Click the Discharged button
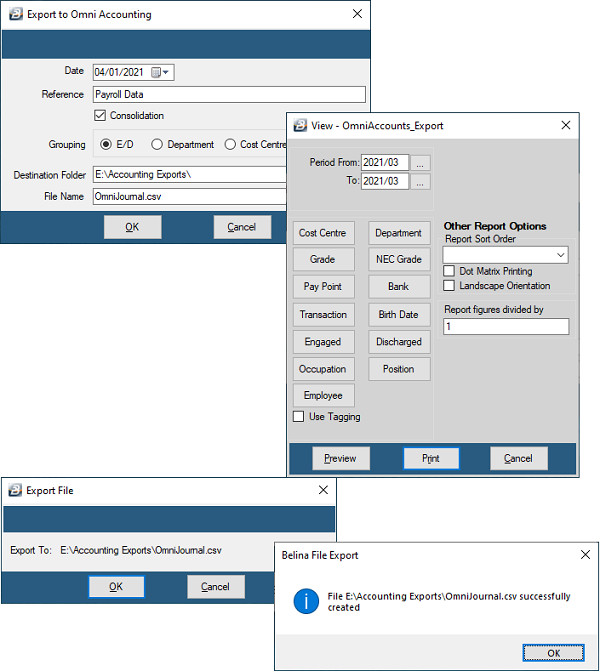The height and width of the screenshot is (671, 600). (x=399, y=342)
